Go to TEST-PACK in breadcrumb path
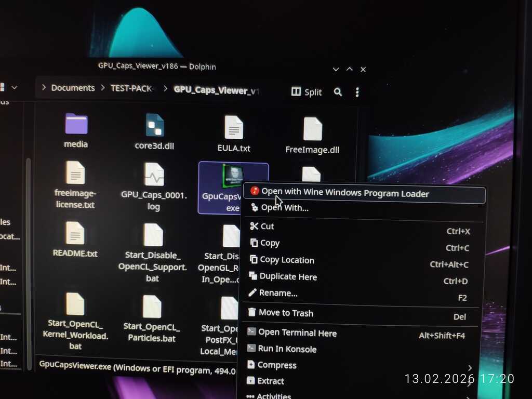This screenshot has height=399, width=532. click(131, 88)
